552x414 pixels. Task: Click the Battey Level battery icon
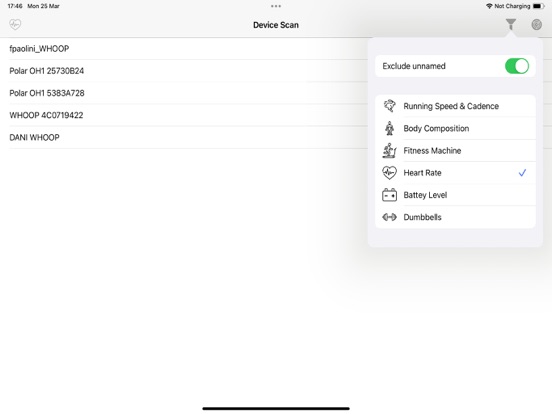pos(389,195)
